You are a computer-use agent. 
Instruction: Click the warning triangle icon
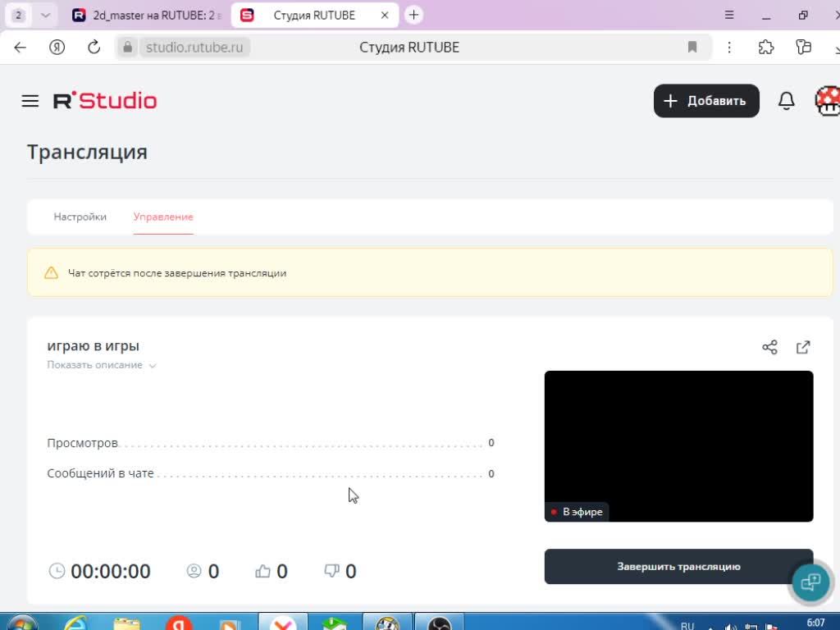51,272
